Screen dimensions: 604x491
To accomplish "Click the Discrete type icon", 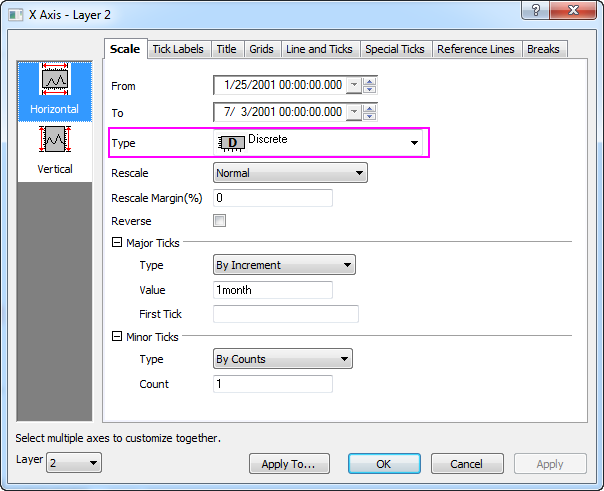I will pos(231,143).
